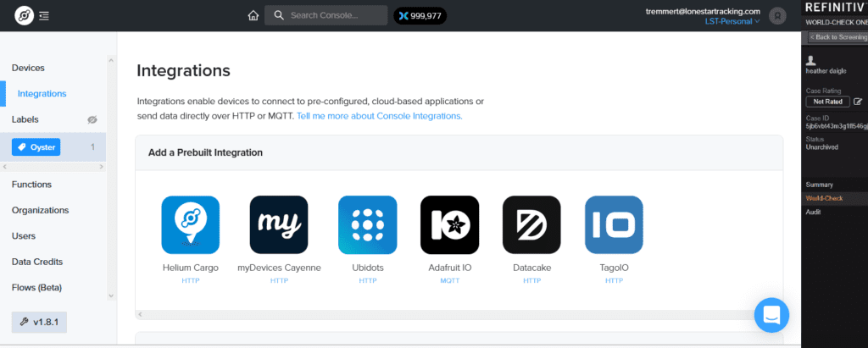Open the user avatar account icon
The image size is (868, 348).
click(x=778, y=16)
